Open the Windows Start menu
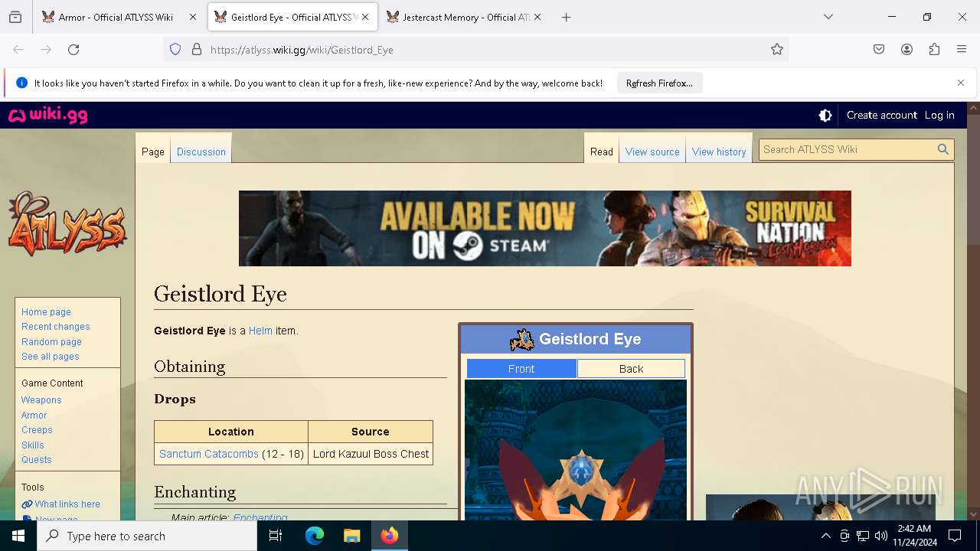The width and height of the screenshot is (980, 551). (x=18, y=536)
